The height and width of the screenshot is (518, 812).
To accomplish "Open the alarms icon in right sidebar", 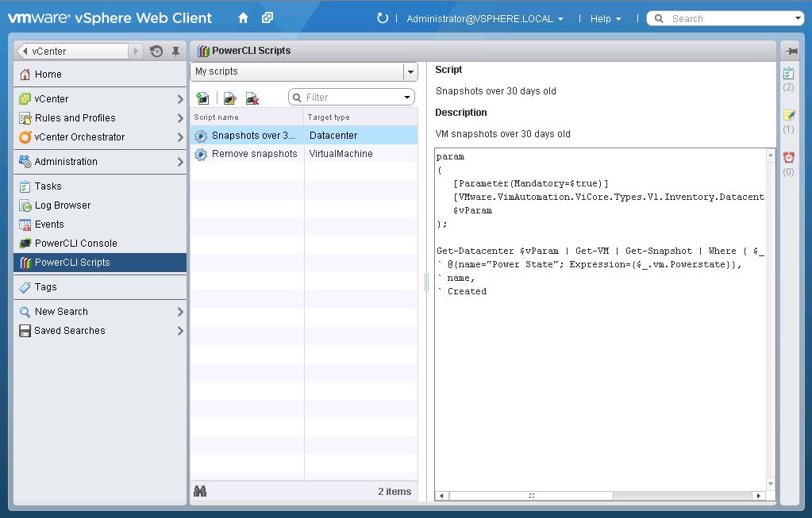I will point(788,157).
